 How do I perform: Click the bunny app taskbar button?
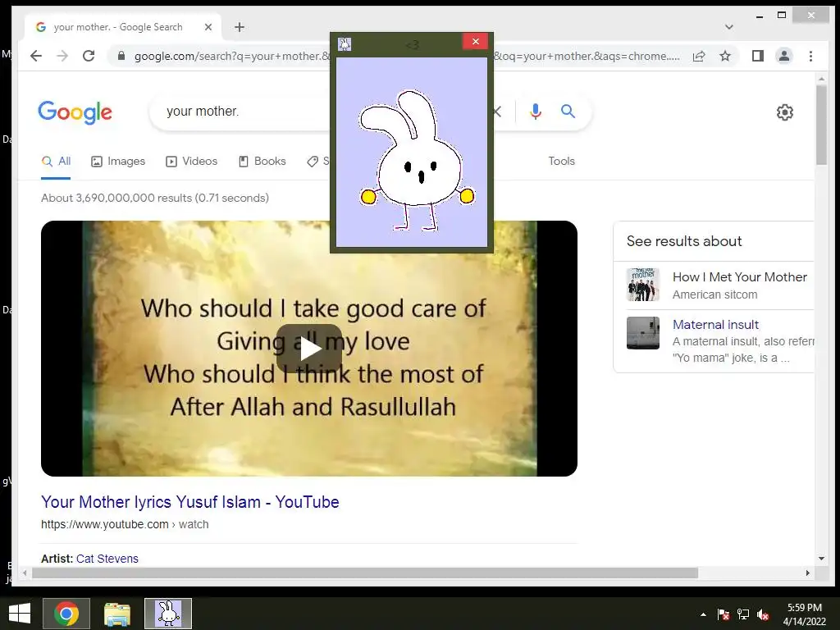[x=168, y=614]
